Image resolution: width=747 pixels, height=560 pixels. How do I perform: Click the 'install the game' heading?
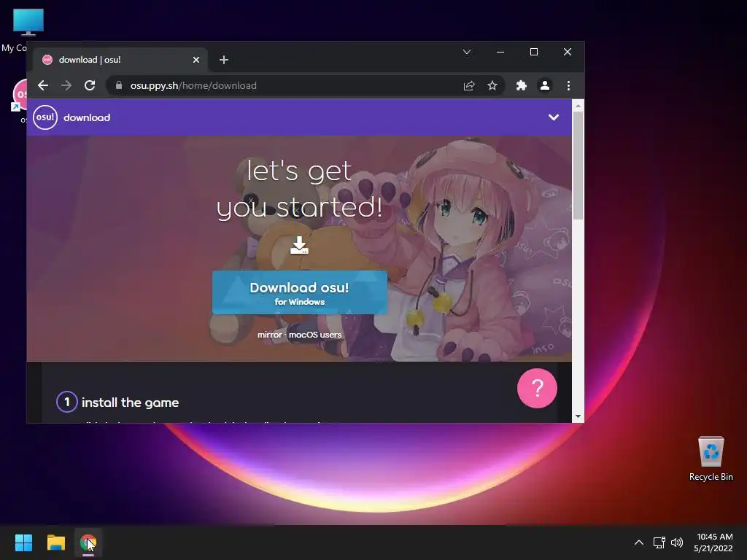[130, 402]
